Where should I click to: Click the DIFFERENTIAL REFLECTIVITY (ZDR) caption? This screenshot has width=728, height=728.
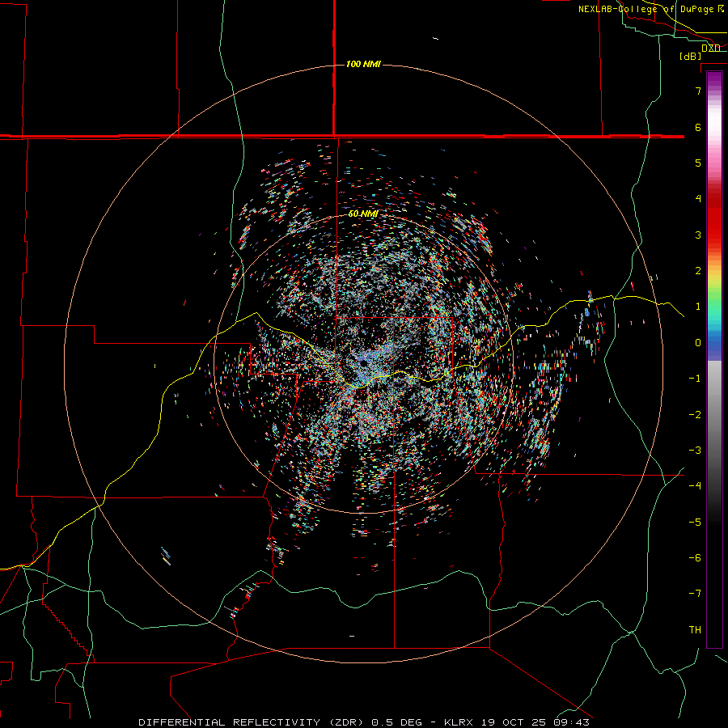click(x=253, y=722)
